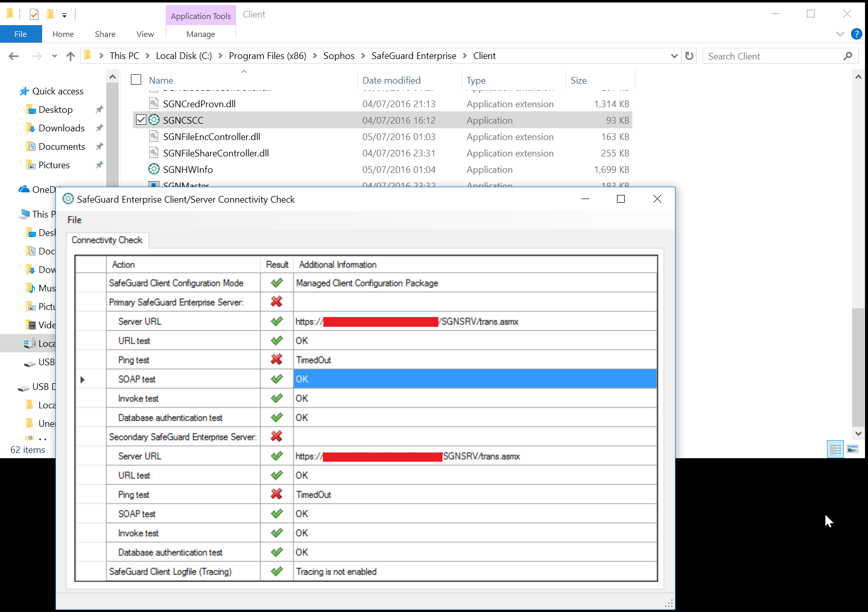Open the Home ribbon tab
This screenshot has width=868, height=612.
click(63, 34)
